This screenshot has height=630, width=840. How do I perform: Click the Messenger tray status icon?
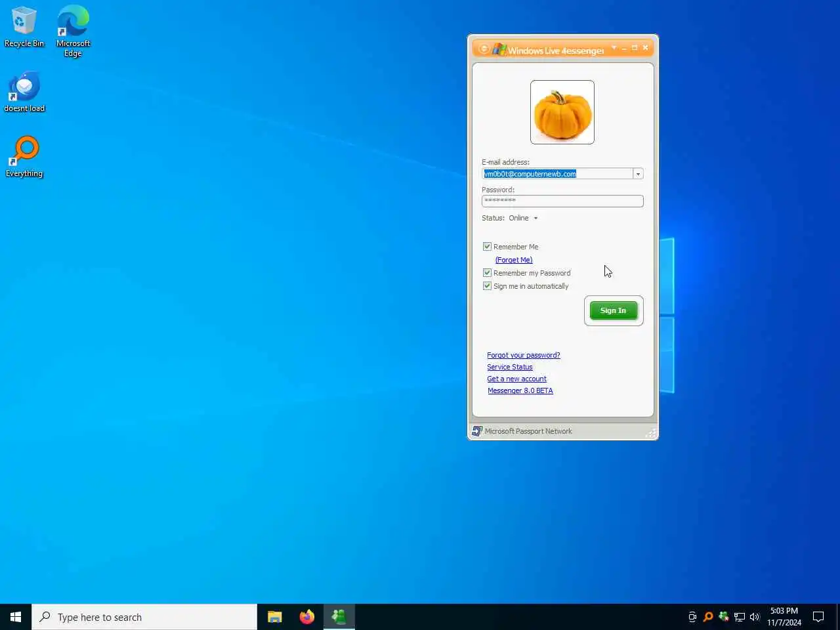click(724, 617)
